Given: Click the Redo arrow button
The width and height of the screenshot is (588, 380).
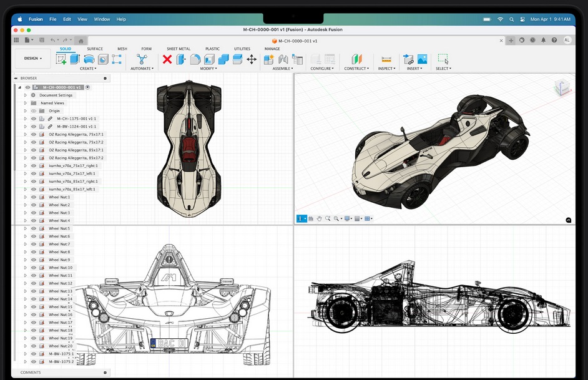Looking at the screenshot, I should click(66, 40).
